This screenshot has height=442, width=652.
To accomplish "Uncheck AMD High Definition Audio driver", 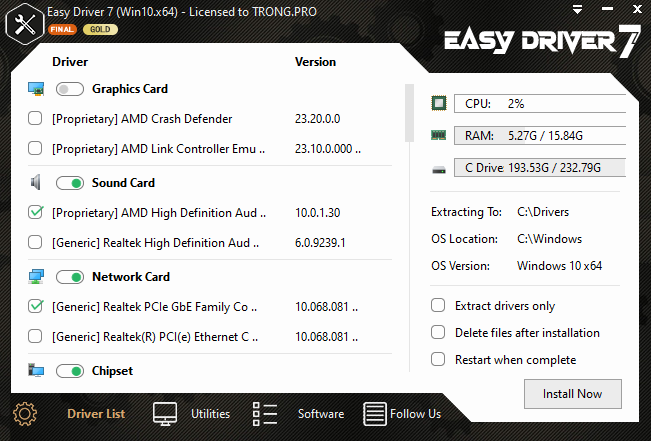I will coord(35,212).
